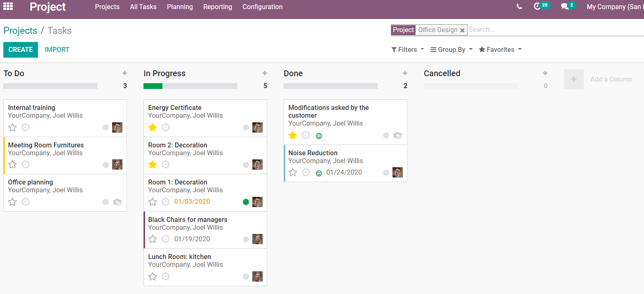Open the Black Chairs for managers task title
Image resolution: width=644 pixels, height=294 pixels.
coord(188,219)
